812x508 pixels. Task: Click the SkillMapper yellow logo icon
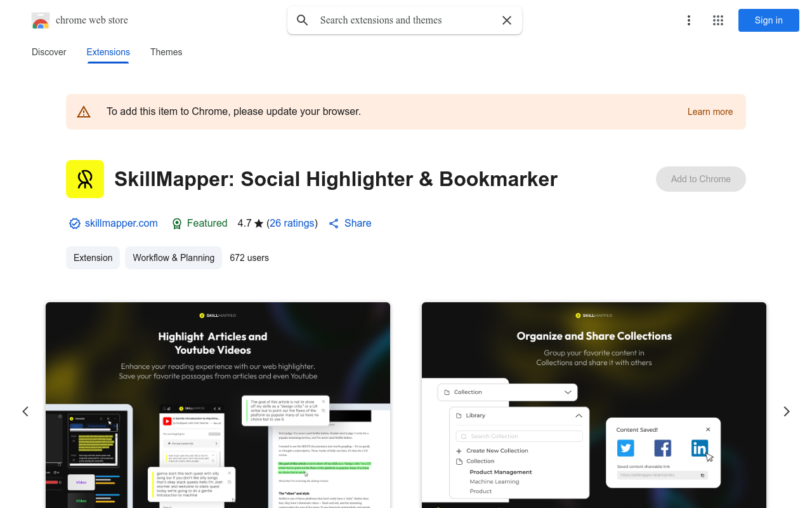[x=85, y=179]
